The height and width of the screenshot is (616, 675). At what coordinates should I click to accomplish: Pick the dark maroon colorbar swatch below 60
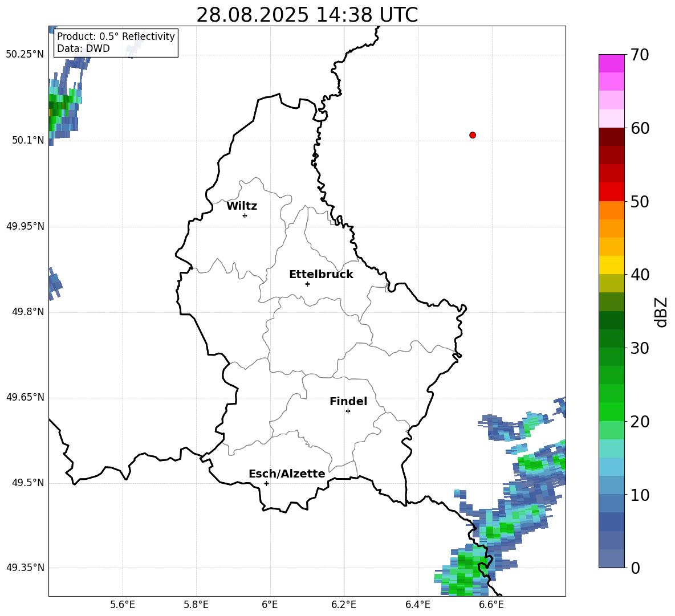pos(611,137)
